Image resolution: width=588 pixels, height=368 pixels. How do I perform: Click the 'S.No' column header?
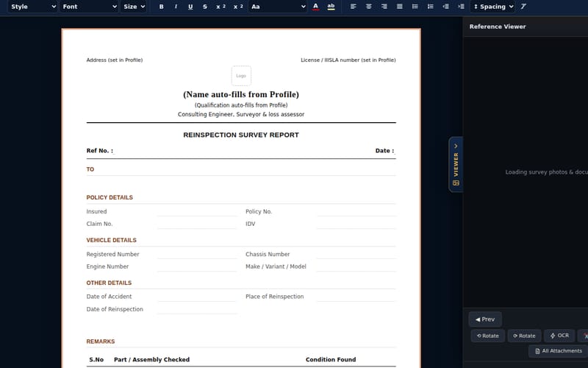pyautogui.click(x=96, y=360)
